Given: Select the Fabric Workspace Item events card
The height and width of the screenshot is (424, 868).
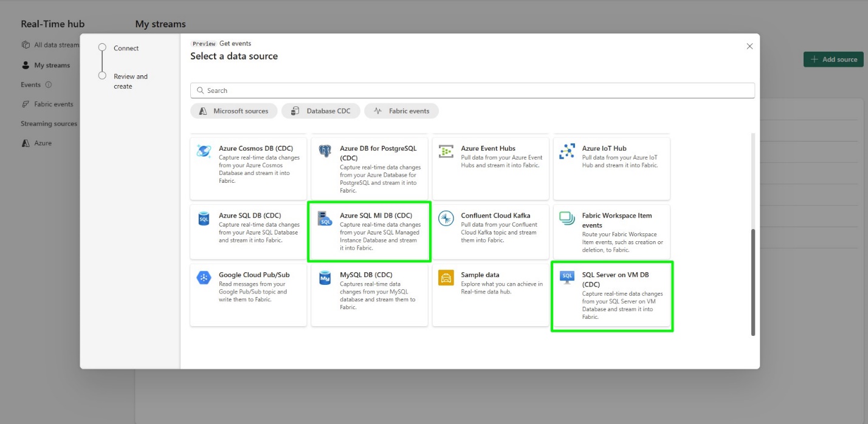Looking at the screenshot, I should coord(611,232).
